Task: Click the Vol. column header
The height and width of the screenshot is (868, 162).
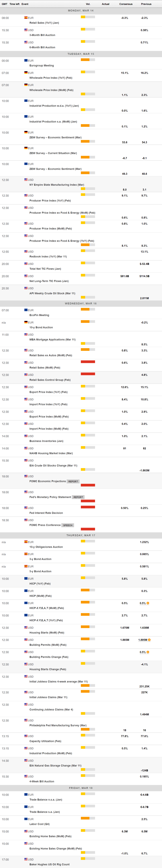Action: click(88, 4)
